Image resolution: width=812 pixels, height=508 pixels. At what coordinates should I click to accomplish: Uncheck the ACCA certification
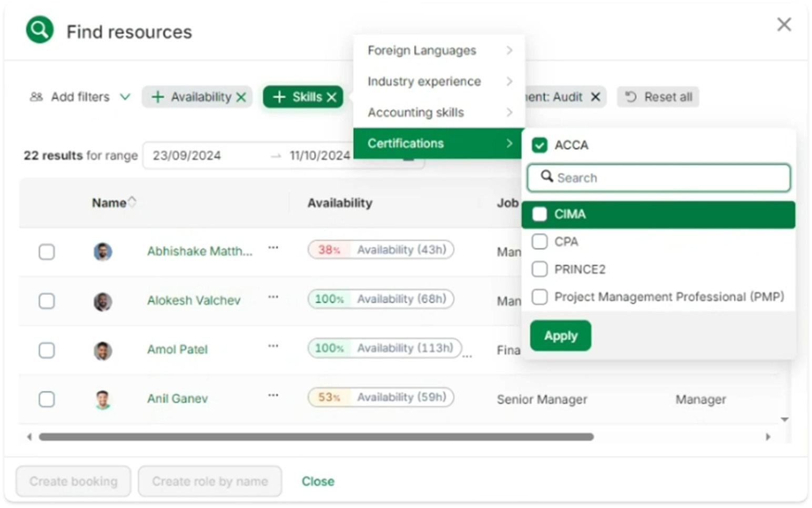539,145
